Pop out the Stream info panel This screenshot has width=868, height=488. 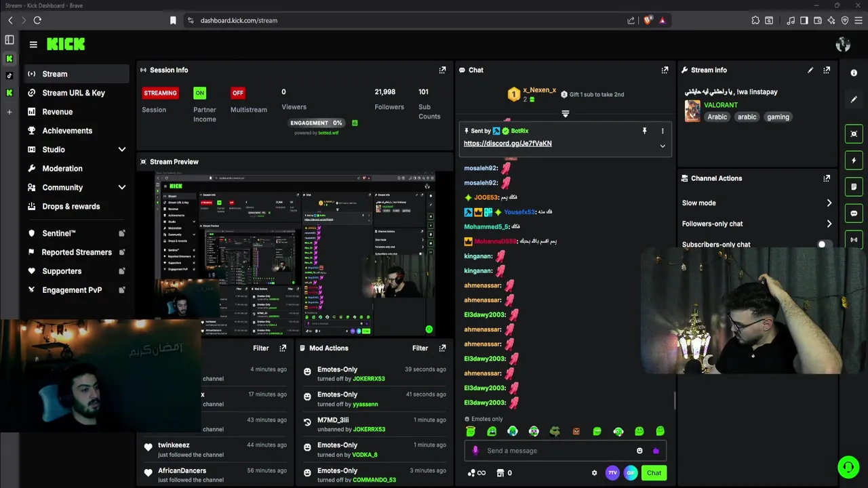tap(827, 70)
